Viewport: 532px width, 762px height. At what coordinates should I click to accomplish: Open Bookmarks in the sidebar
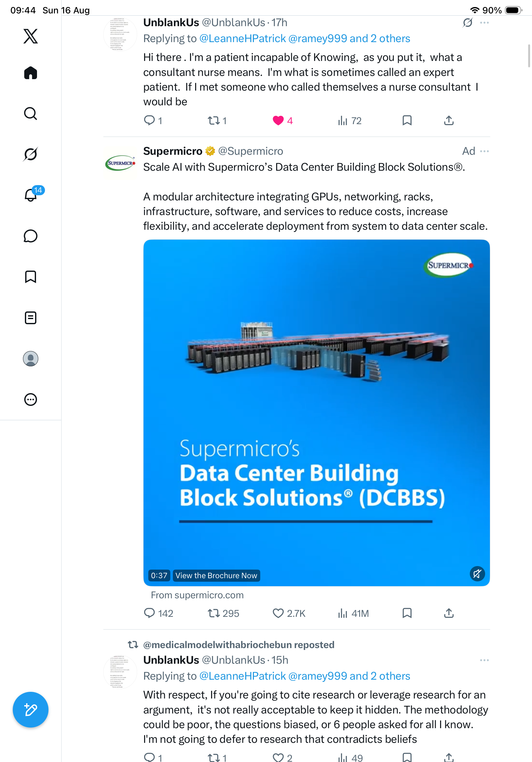pos(31,277)
